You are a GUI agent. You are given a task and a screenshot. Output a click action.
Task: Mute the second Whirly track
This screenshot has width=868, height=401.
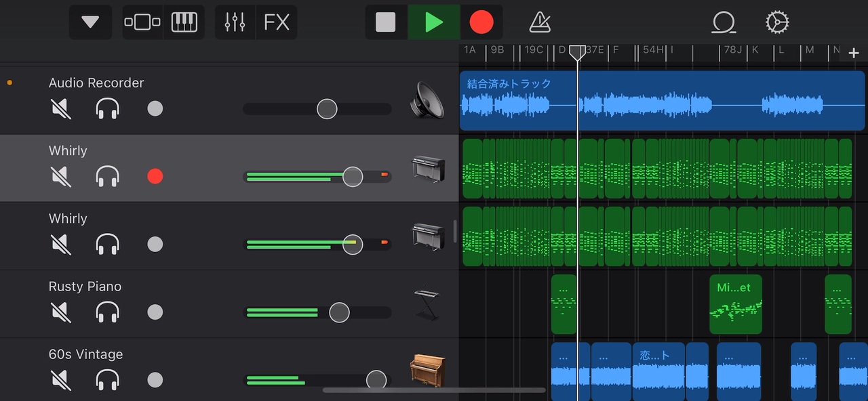[x=61, y=244]
